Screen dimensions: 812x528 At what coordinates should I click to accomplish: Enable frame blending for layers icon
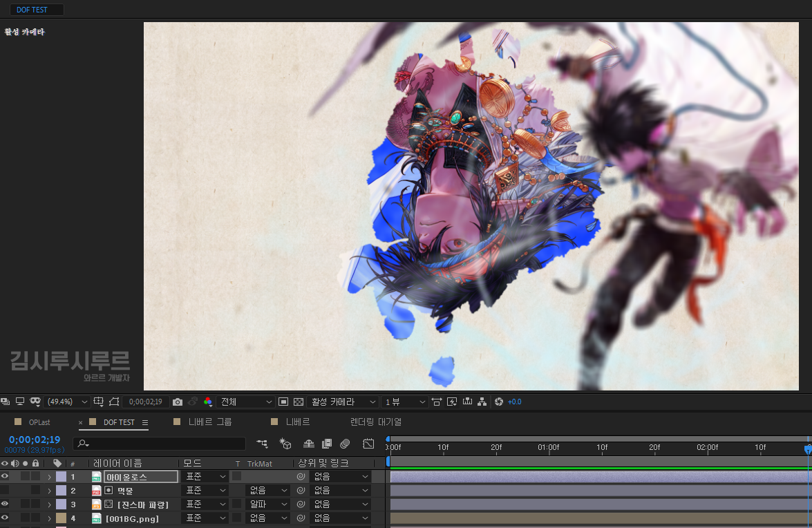tap(327, 444)
